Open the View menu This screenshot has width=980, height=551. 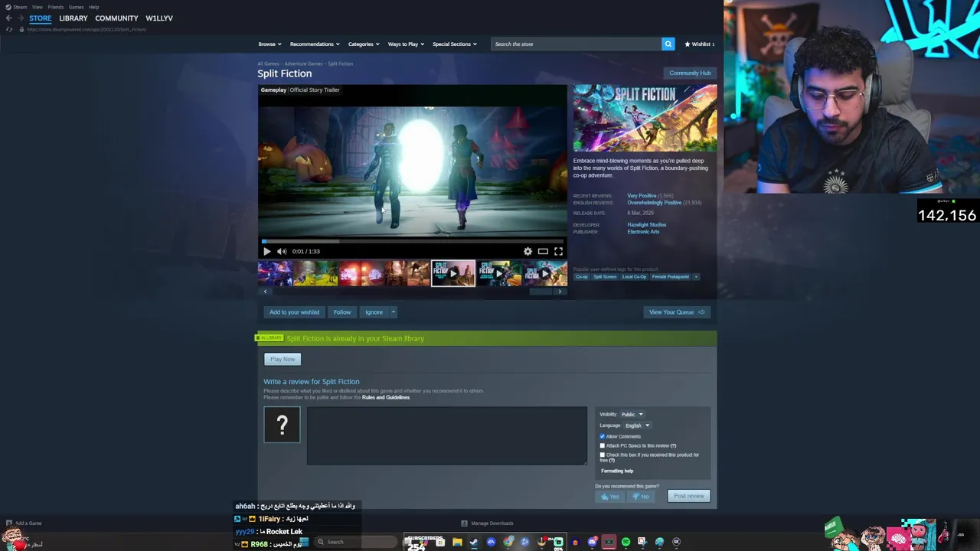(37, 7)
